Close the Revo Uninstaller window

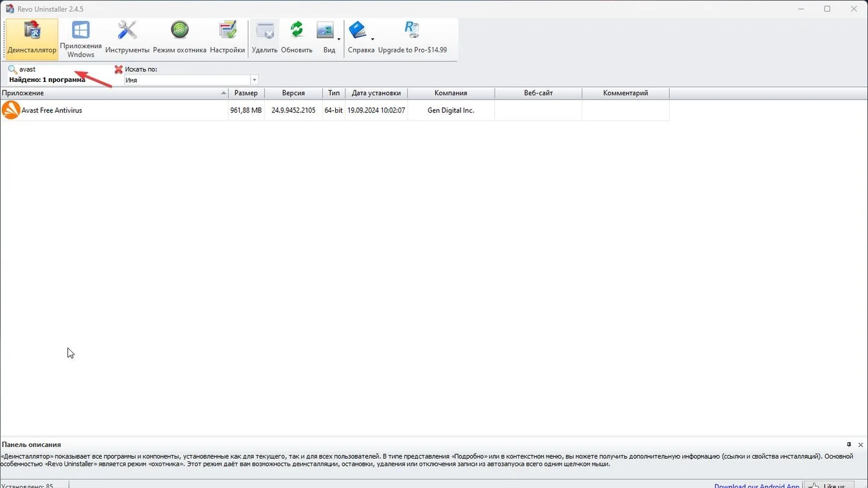click(855, 9)
